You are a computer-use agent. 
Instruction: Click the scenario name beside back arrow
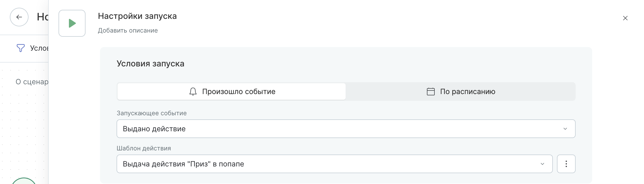click(x=43, y=17)
